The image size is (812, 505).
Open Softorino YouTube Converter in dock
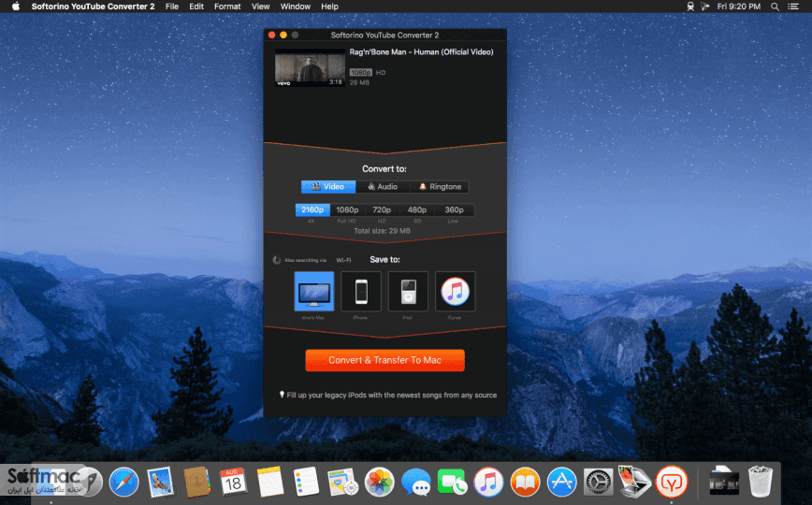[x=672, y=482]
